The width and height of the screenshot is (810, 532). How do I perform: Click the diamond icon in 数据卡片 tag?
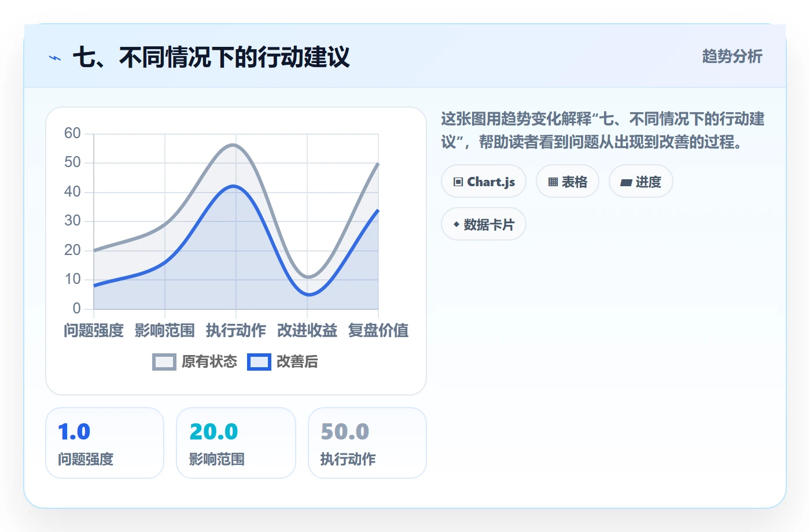tap(456, 224)
